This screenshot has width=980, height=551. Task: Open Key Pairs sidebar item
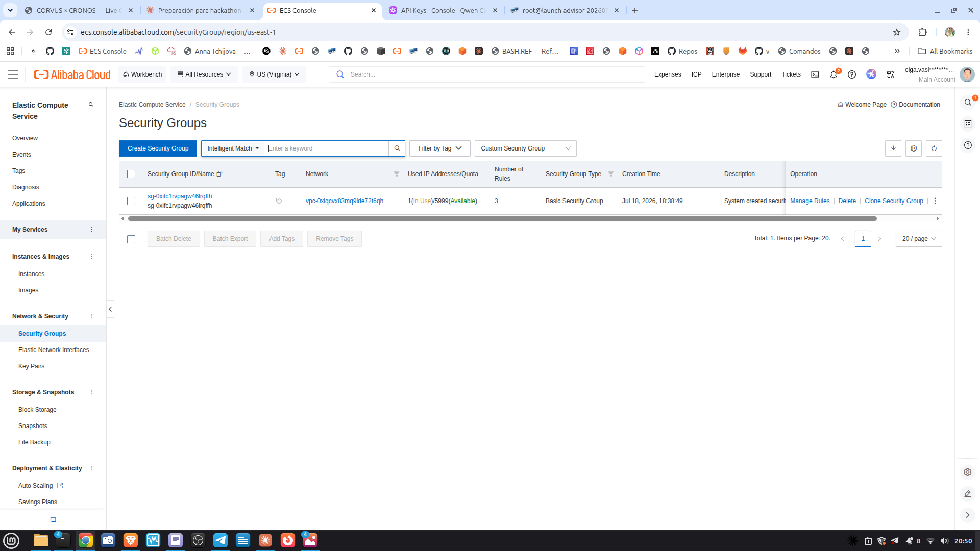(x=31, y=366)
